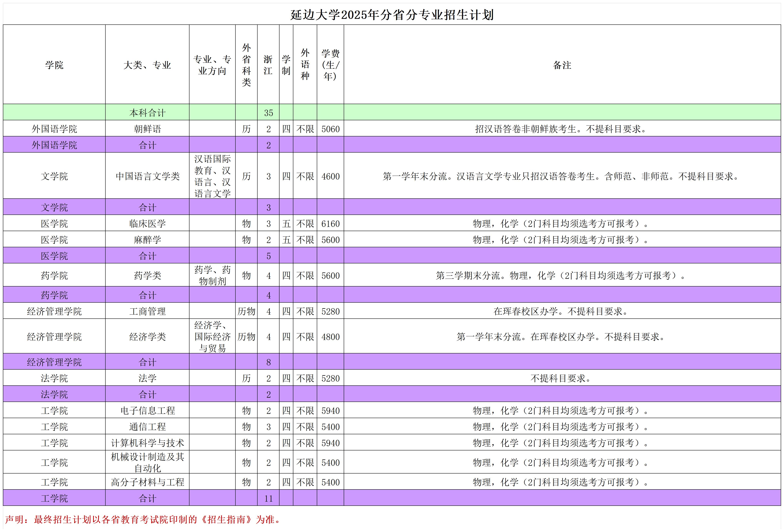Select the 学制 column header

286,65
